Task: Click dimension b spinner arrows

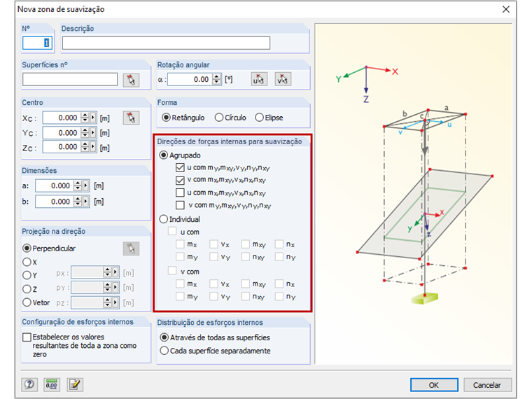Action: [78, 202]
